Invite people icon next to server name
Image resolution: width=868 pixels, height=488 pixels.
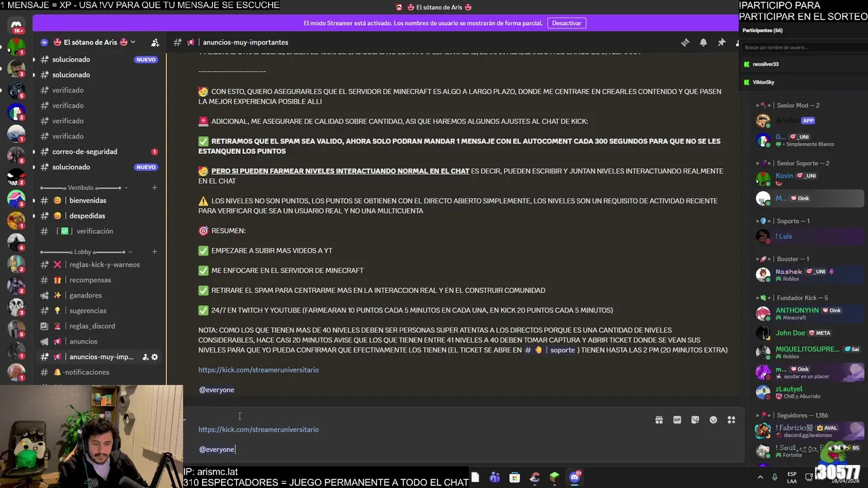[x=155, y=42]
